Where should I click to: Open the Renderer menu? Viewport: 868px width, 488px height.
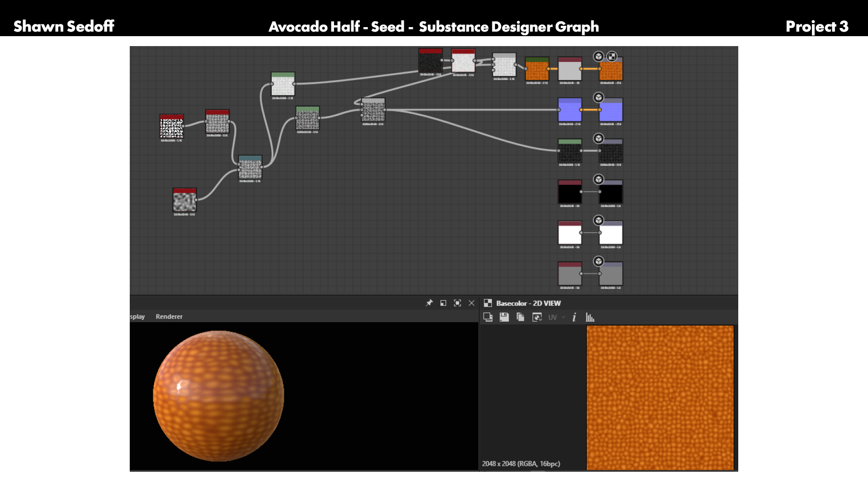click(x=169, y=317)
